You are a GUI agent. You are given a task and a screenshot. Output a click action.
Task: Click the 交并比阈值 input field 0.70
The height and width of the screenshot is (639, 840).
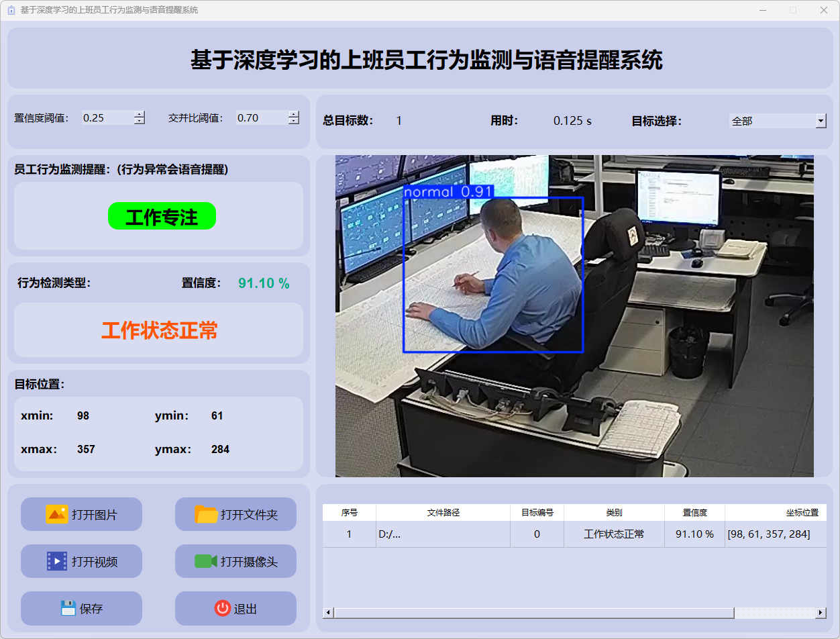click(x=262, y=117)
